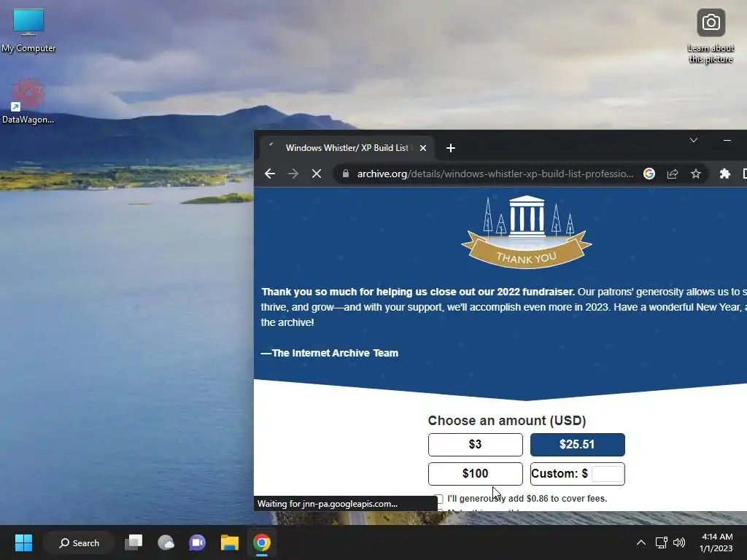Click the archive.org address bar URL
This screenshot has height=560, width=747.
pos(495,174)
